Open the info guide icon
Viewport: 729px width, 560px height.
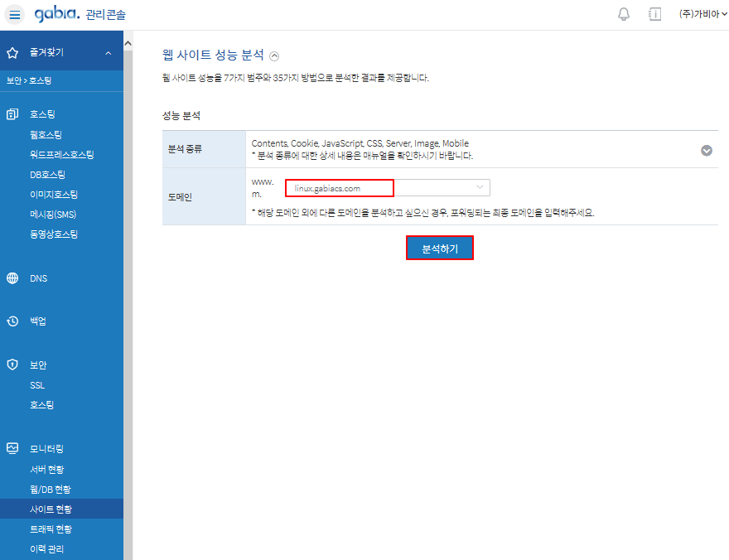tap(654, 14)
